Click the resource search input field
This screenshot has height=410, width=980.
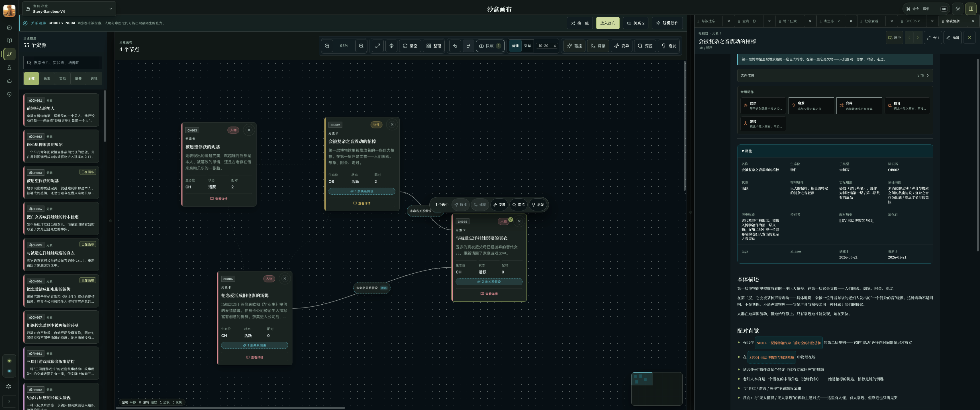point(63,63)
